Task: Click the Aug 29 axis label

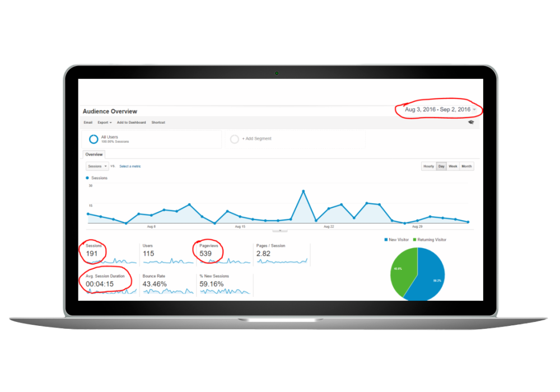Action: (417, 226)
